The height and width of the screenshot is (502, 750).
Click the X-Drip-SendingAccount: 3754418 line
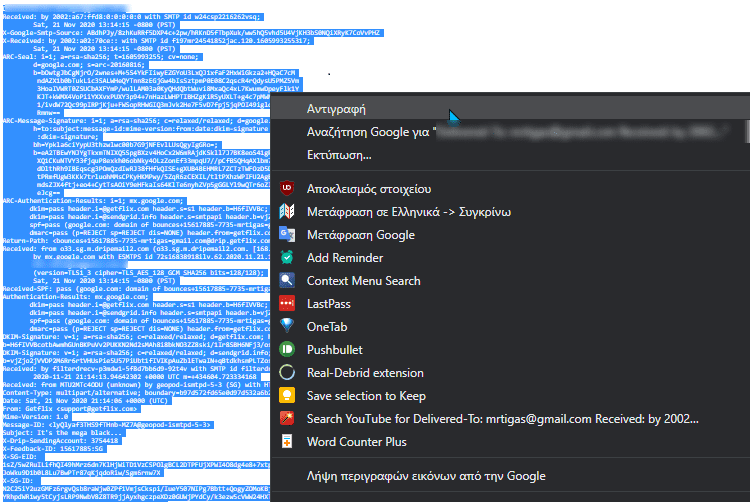coord(62,441)
